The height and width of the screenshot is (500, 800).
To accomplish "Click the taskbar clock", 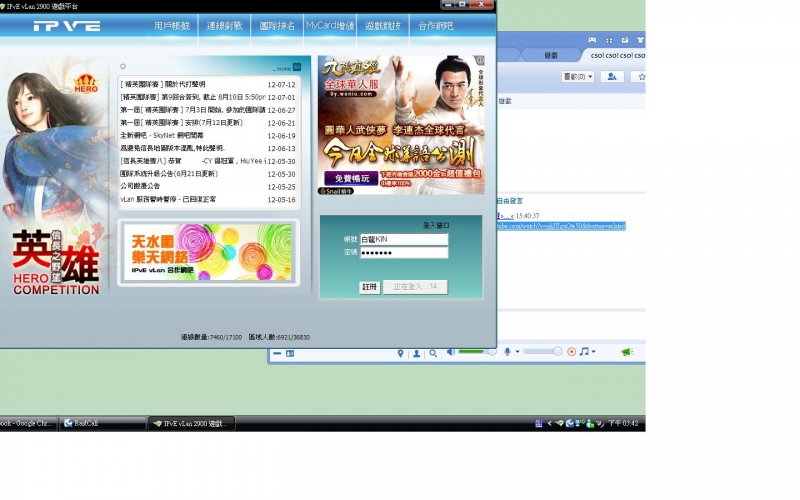I will click(623, 423).
